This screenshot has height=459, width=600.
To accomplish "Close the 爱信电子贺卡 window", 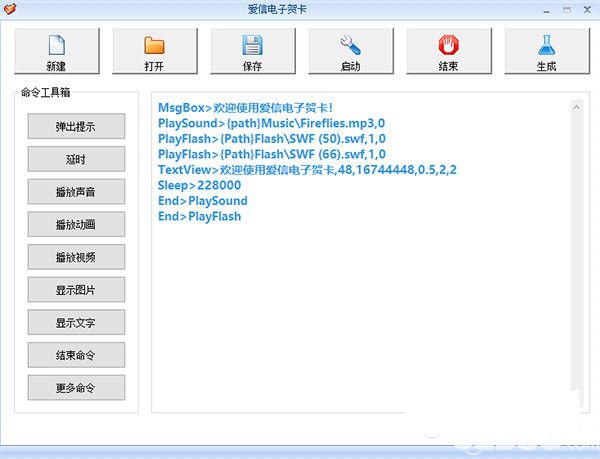I will tap(587, 10).
